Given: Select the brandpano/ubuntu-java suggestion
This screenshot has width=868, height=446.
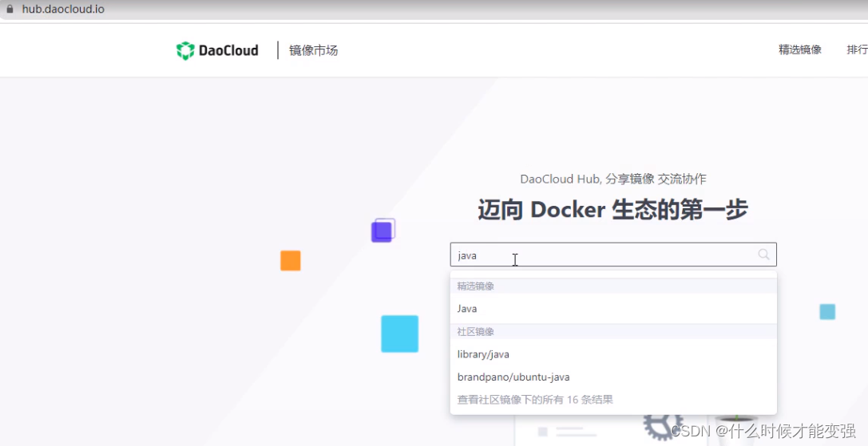Looking at the screenshot, I should [x=613, y=377].
